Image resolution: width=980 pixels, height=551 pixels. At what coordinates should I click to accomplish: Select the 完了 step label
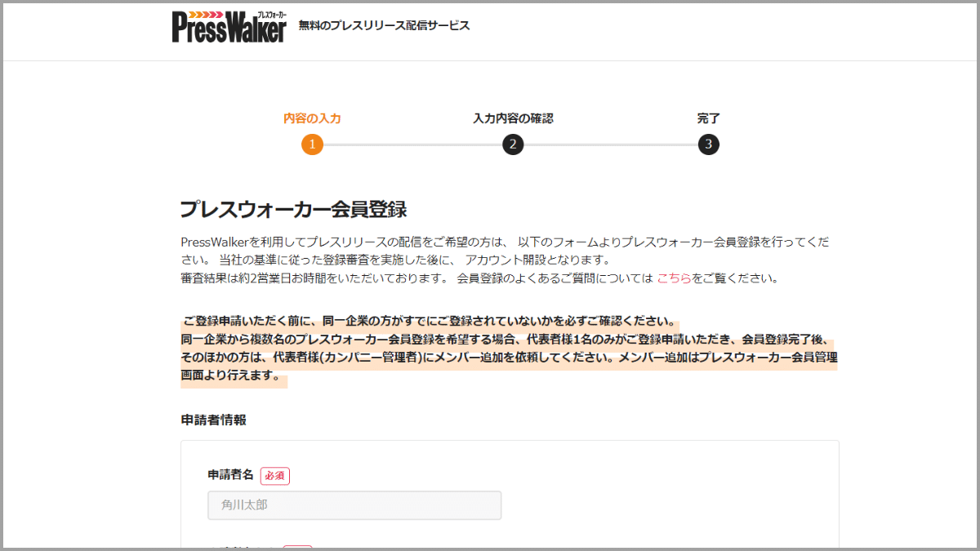tap(709, 118)
